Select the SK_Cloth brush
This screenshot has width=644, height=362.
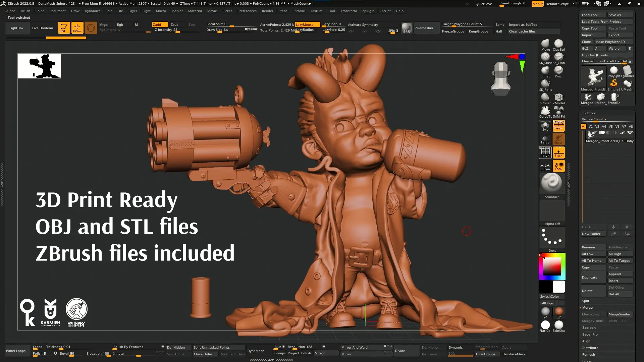pyautogui.click(x=558, y=57)
